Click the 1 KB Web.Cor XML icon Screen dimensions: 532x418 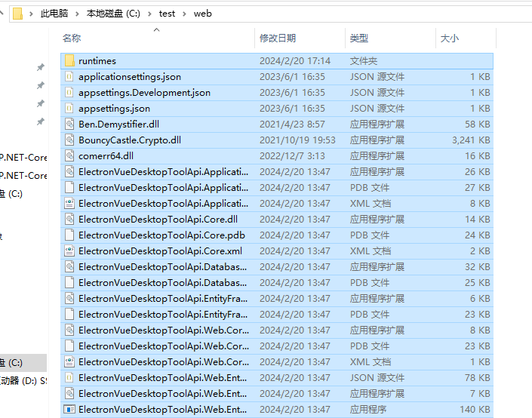click(69, 361)
